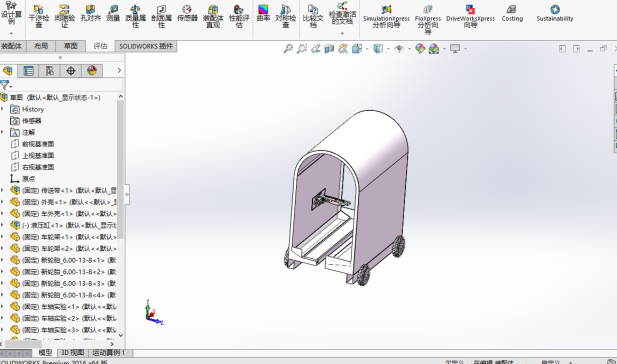Open the 干涉检查 interference check tool

(x=39, y=16)
